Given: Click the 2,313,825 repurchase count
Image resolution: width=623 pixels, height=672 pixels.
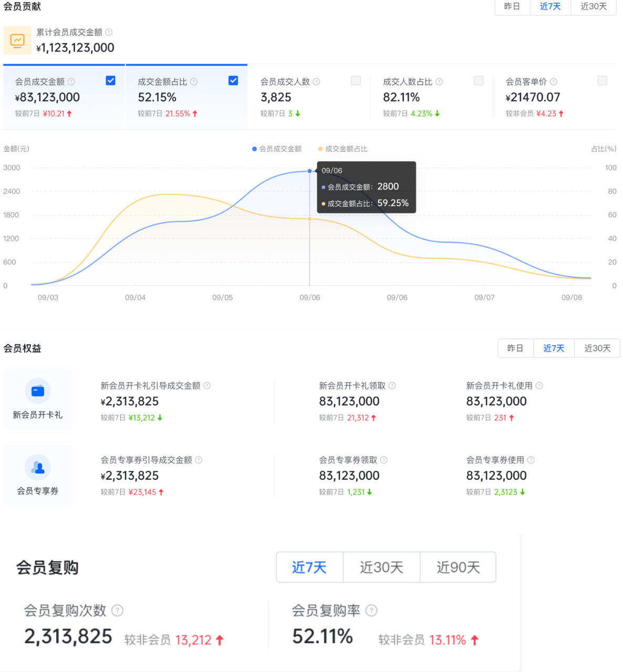Looking at the screenshot, I should pos(68,636).
